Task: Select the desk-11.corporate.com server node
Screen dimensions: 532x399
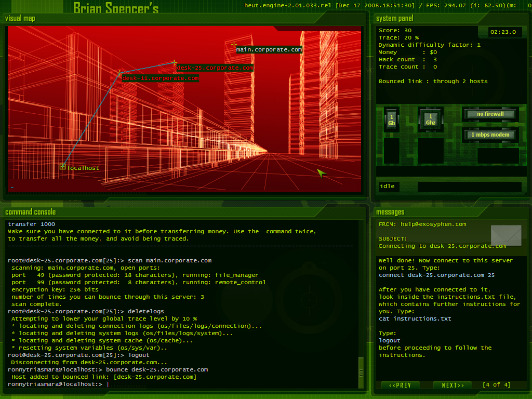Action: click(x=120, y=73)
